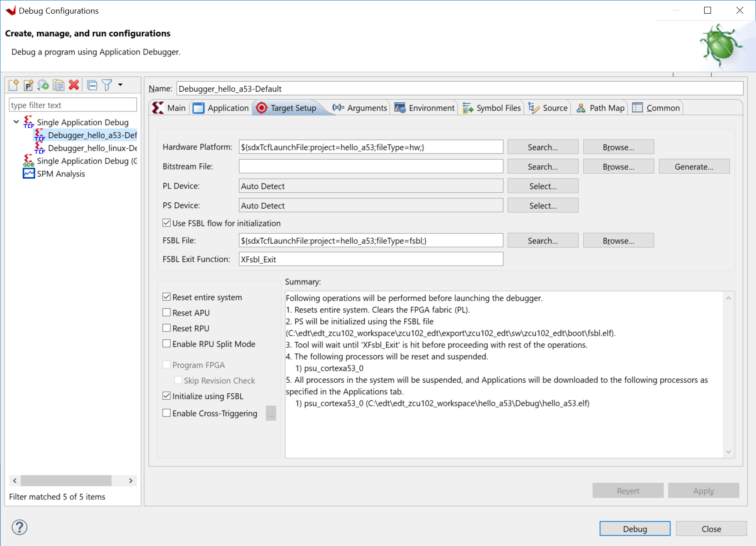Screen dimensions: 756x546
Task: Click in the type filter text field
Action: [x=73, y=105]
